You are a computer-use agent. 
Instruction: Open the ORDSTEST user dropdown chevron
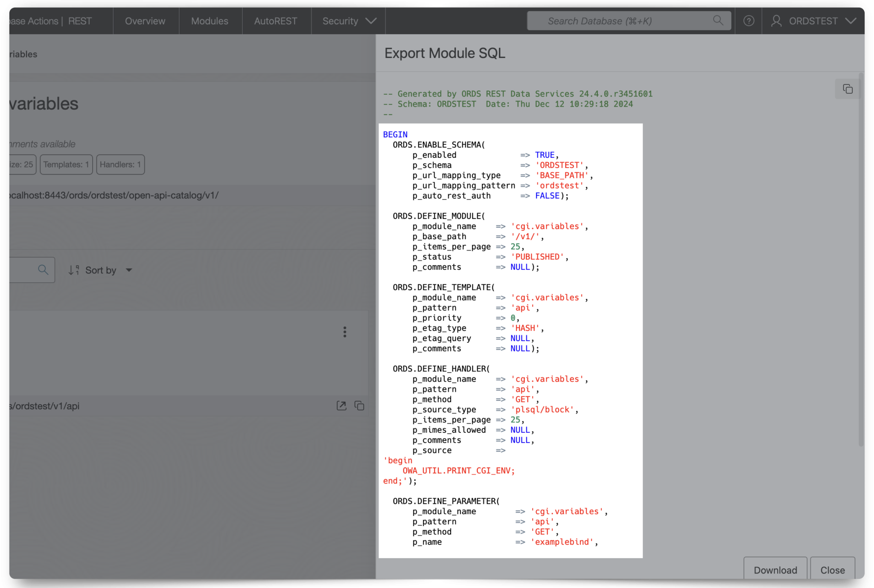[x=851, y=21]
